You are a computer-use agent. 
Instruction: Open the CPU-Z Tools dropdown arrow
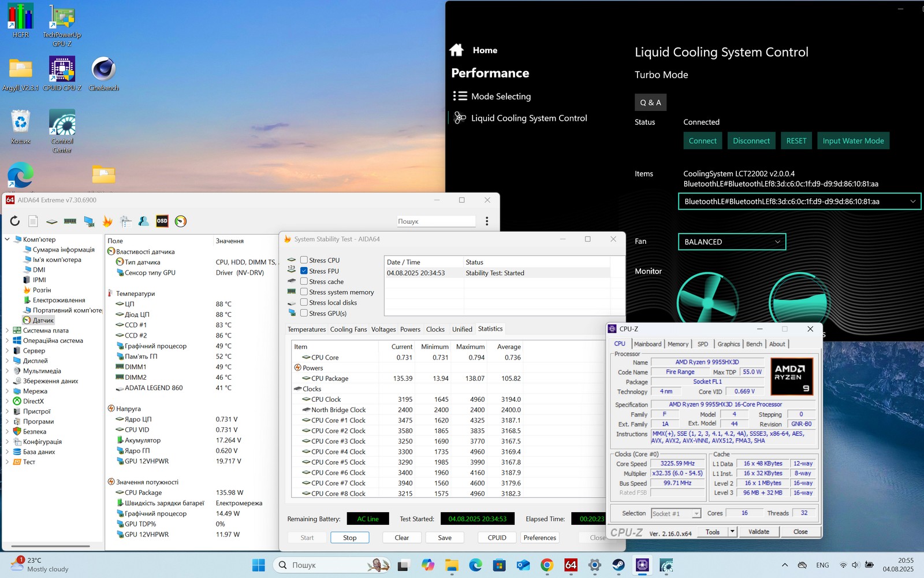coord(732,532)
